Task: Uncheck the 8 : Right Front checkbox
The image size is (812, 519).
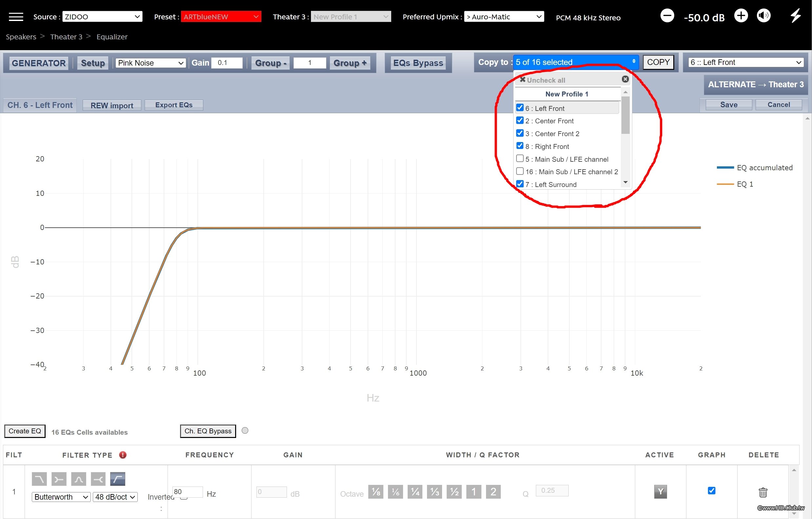Action: [x=520, y=146]
